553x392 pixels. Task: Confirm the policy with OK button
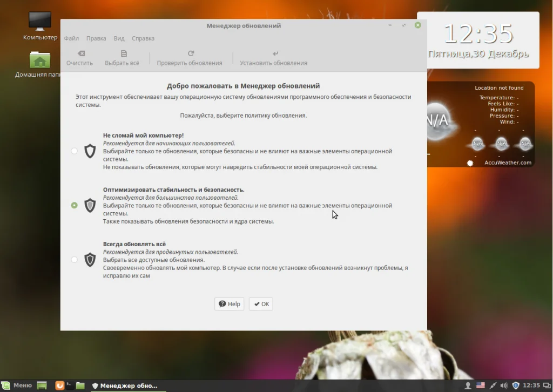click(x=261, y=304)
